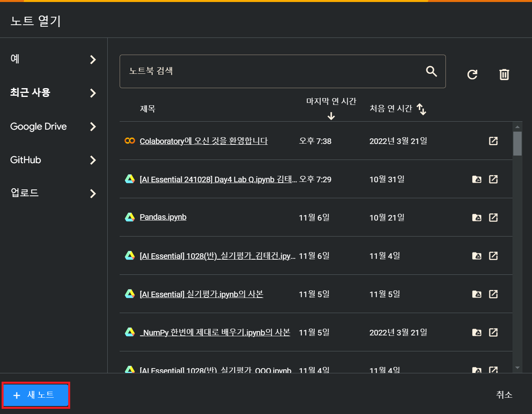Screen dimensions: 532x414
Task: Open 실기평가_김태건 notebook in new tab
Action: tap(493, 256)
